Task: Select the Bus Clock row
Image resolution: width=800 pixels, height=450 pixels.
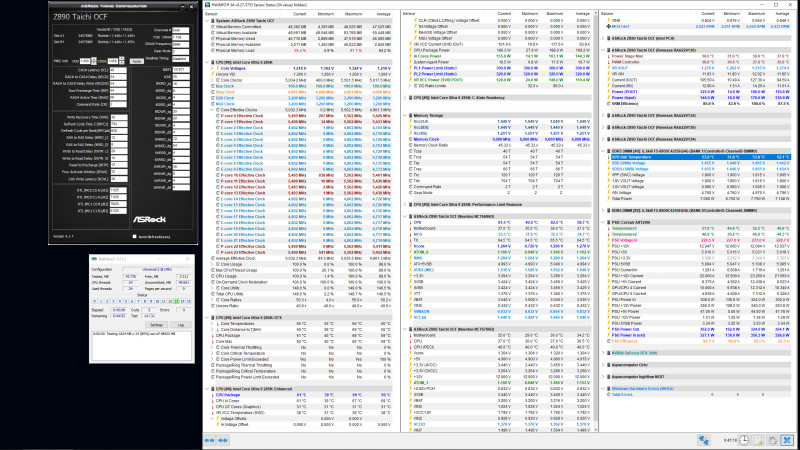Action: point(301,86)
